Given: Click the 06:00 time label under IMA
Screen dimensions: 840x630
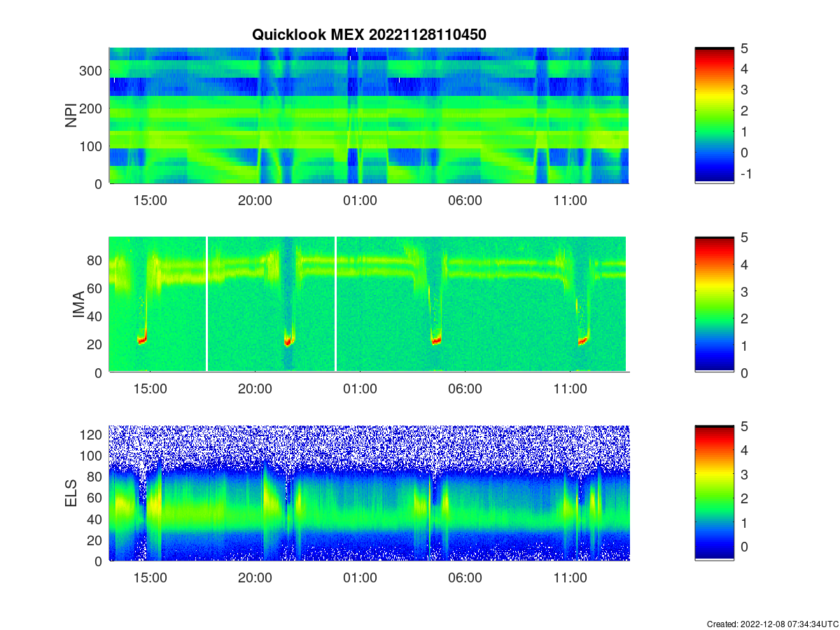Looking at the screenshot, I should 465,389.
